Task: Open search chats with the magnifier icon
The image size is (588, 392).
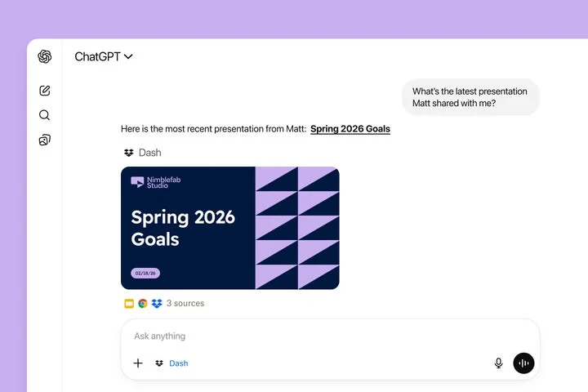Action: point(44,115)
